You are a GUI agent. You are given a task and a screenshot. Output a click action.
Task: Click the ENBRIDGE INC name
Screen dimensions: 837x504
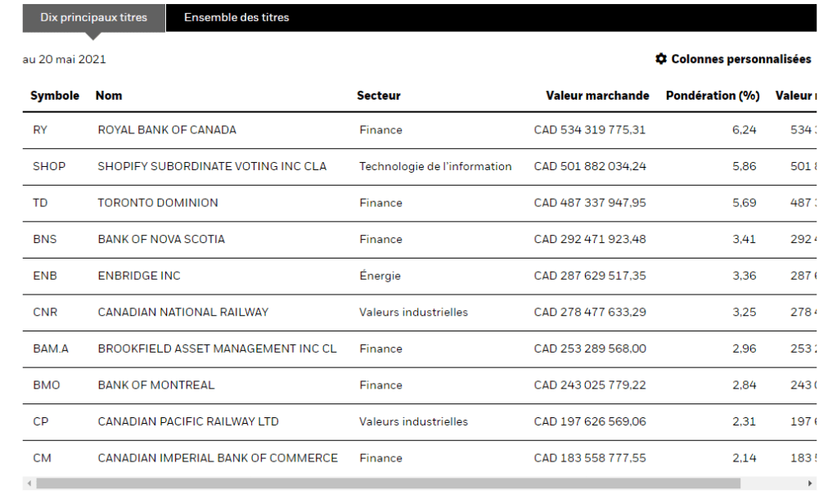pyautogui.click(x=139, y=276)
